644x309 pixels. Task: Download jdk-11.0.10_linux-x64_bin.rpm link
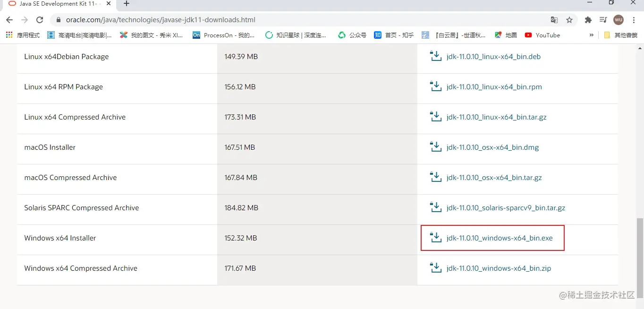click(494, 87)
